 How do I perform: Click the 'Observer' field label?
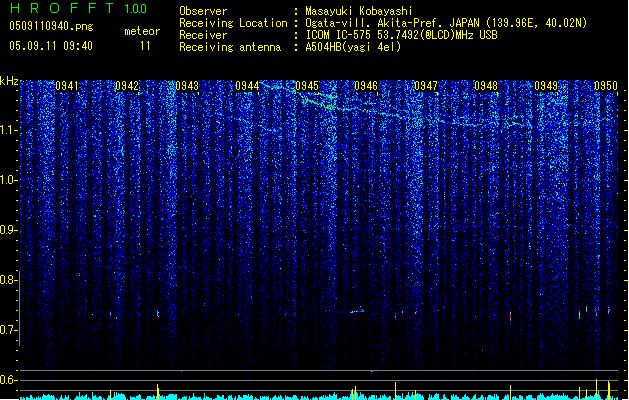click(x=203, y=11)
